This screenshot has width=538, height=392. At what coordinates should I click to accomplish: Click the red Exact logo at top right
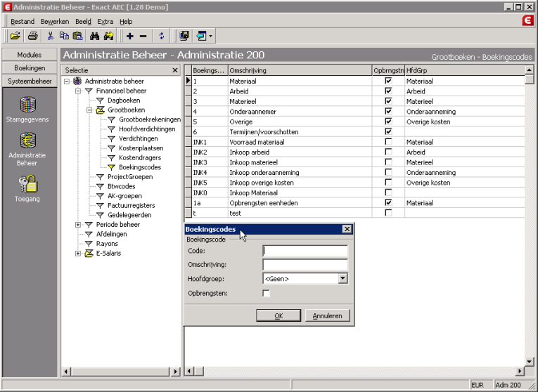coord(527,20)
